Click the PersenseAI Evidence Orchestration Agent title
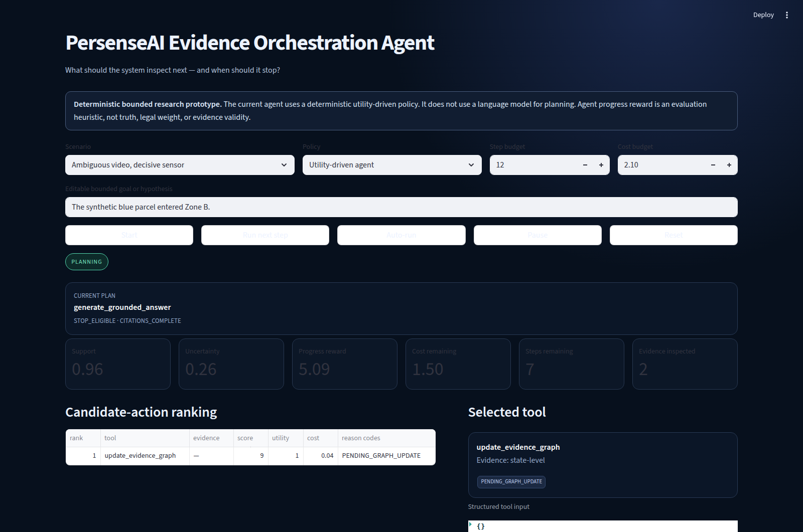This screenshot has width=803, height=532. tap(250, 43)
